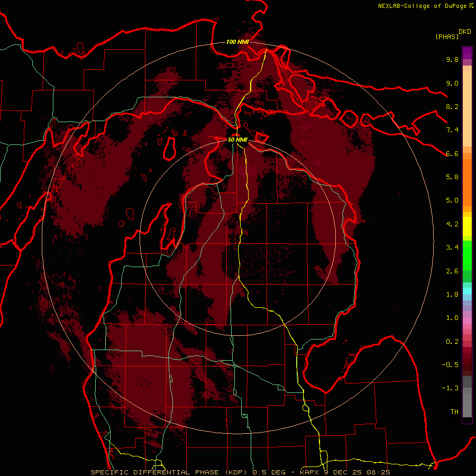Click the 5.0 legend value

[x=452, y=200]
